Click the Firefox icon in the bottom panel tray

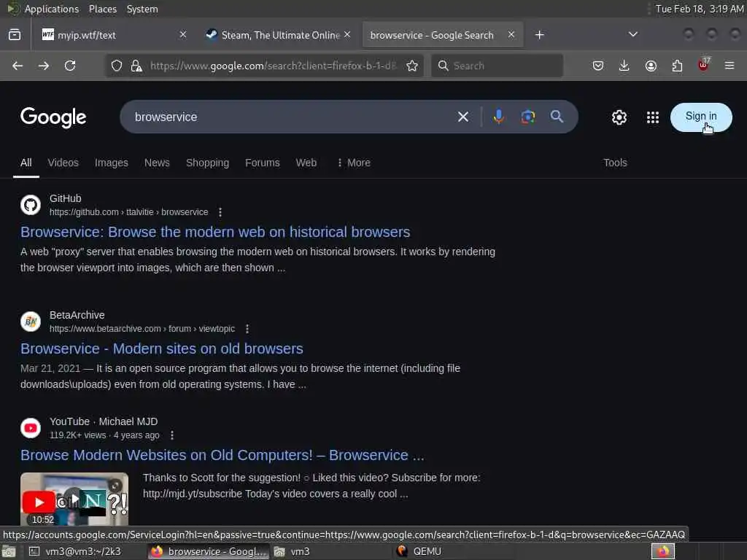(x=662, y=551)
